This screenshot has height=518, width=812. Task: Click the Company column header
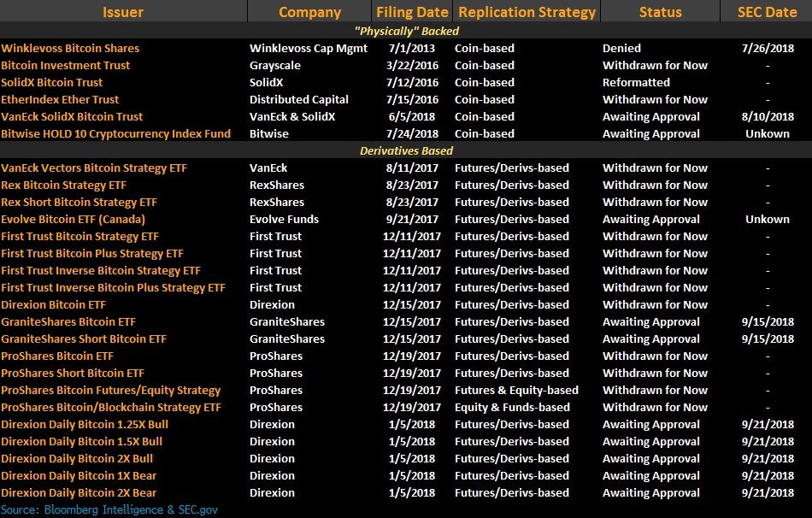pyautogui.click(x=309, y=12)
